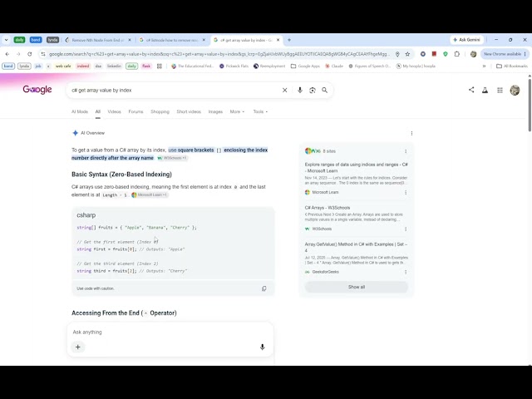The width and height of the screenshot is (532, 399).
Task: Open 'Google Apps' bookmark folder
Action: pos(305,66)
